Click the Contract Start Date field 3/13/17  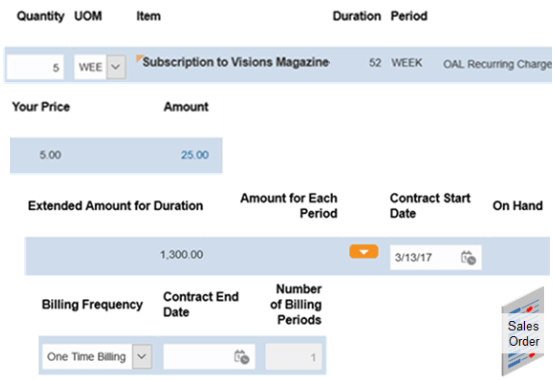click(436, 257)
